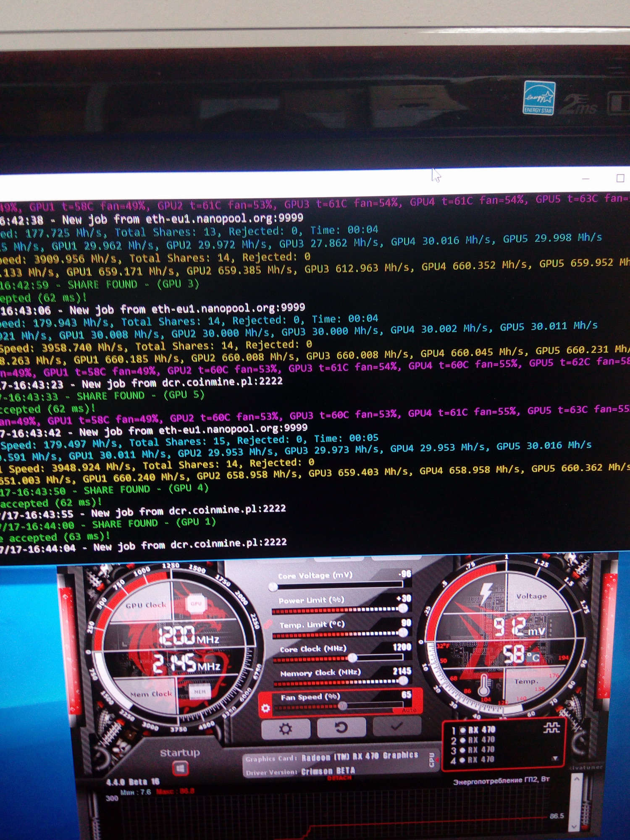Click the 16:43:55 New job from dcr.coinmine.pl line
Screen dimensions: 630x840
(143, 511)
